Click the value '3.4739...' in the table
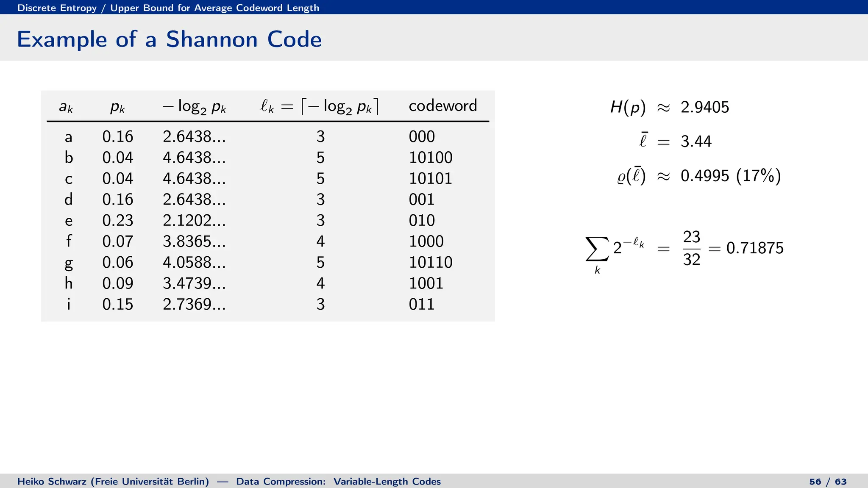868x488 pixels. click(195, 283)
